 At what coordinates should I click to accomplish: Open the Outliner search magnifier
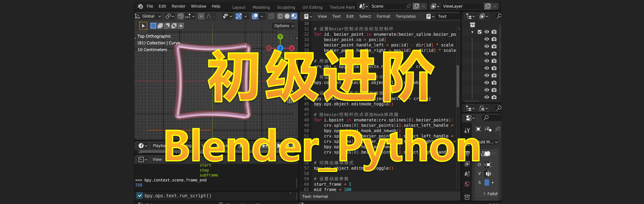pyautogui.click(x=499, y=16)
